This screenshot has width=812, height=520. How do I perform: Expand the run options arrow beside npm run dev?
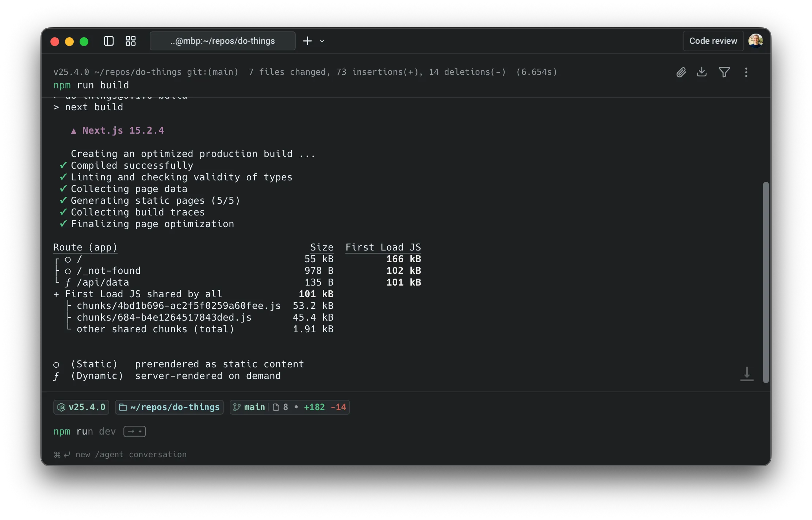[134, 431]
